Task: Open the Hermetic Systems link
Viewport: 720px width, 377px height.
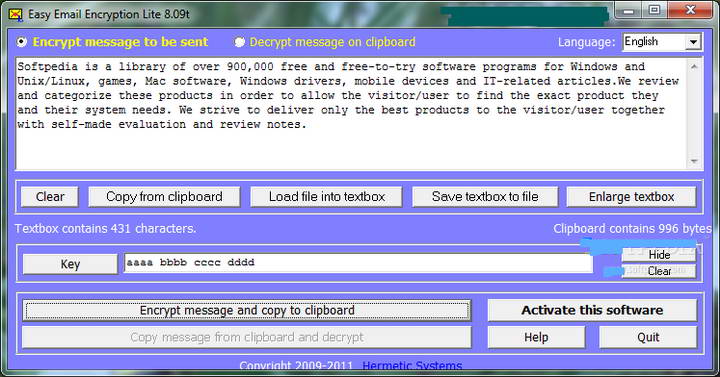Action: 412,366
